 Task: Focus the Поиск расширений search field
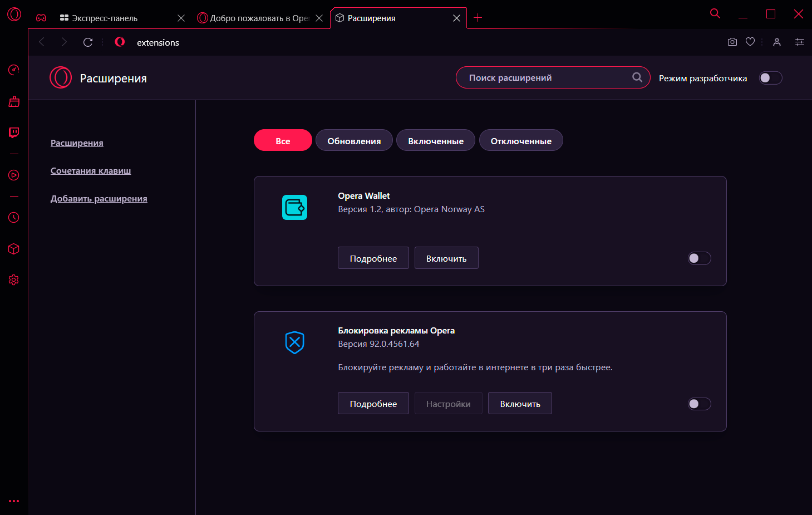tap(553, 77)
